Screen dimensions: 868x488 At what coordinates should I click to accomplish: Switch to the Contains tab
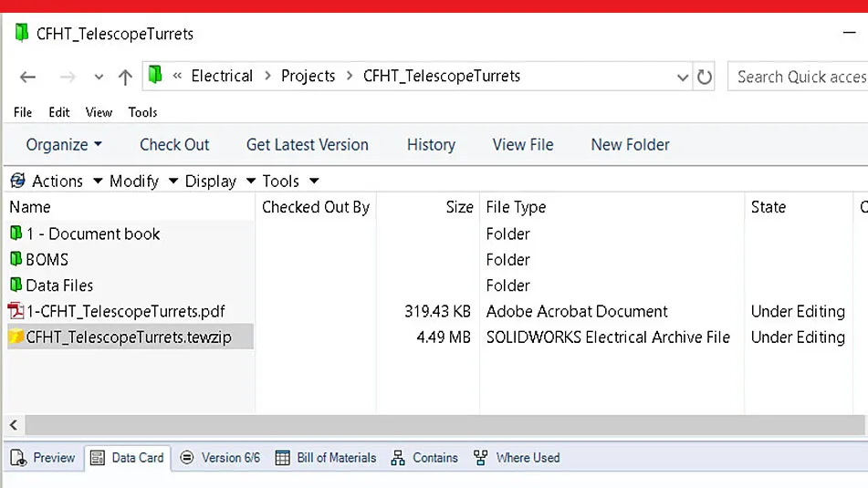[x=424, y=458]
